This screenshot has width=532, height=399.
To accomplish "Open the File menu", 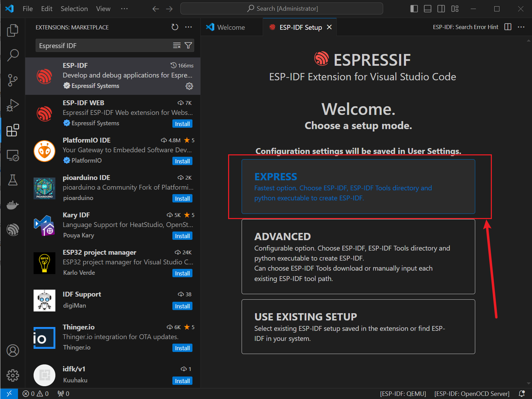I will coord(28,9).
